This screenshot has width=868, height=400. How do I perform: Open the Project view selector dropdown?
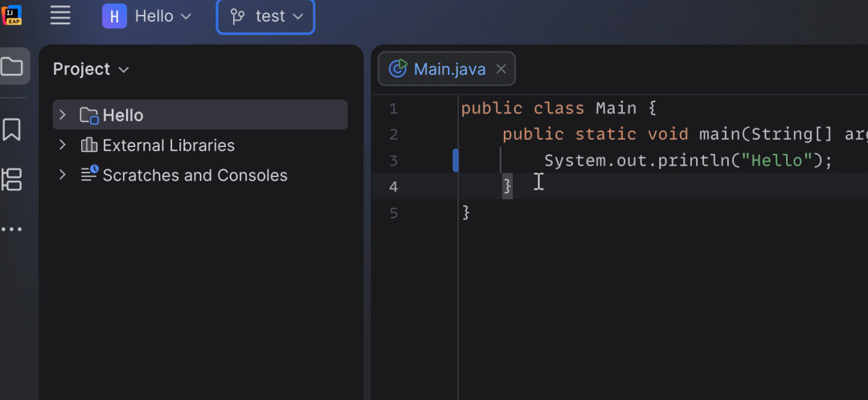91,69
